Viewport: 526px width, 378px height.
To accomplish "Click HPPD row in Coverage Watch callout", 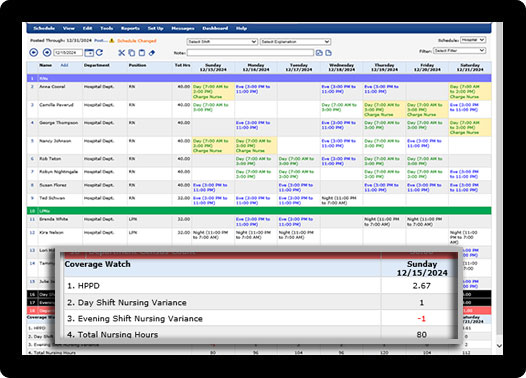I will 260,286.
